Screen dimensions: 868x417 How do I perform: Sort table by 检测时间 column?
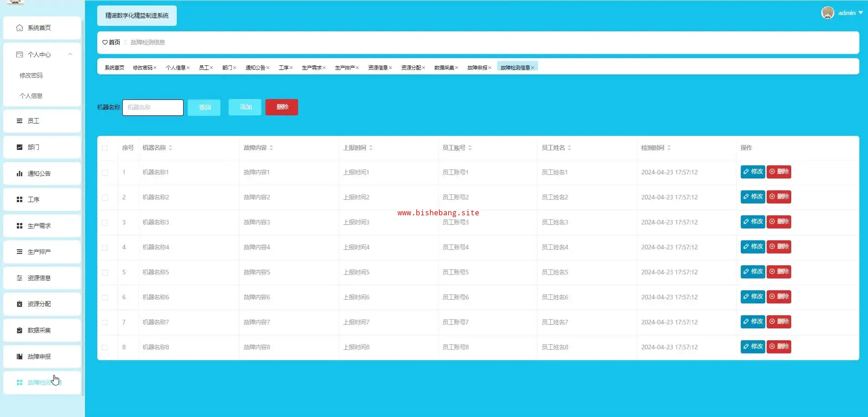pos(669,148)
